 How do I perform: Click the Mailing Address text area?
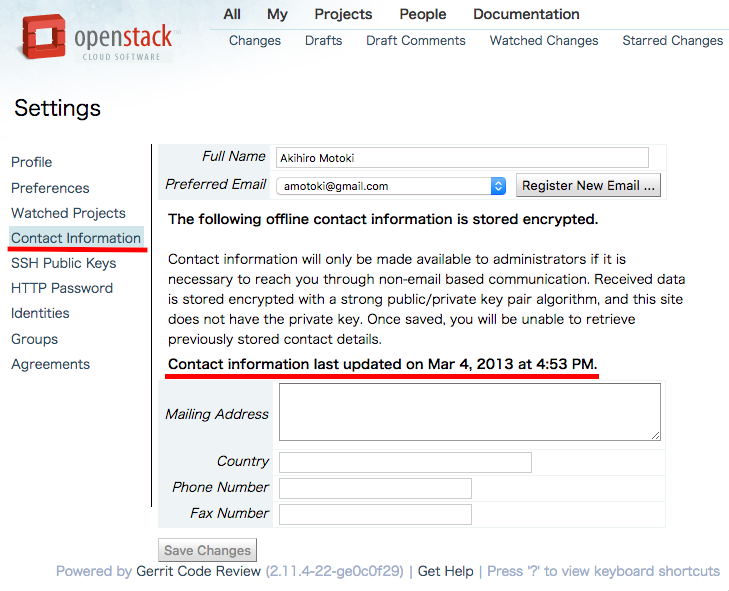pyautogui.click(x=469, y=412)
